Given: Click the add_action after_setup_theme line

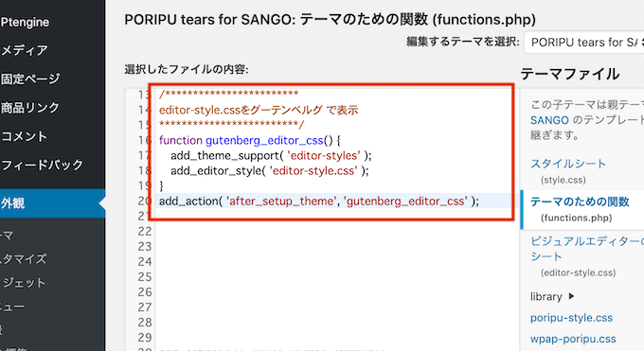Looking at the screenshot, I should tap(319, 202).
